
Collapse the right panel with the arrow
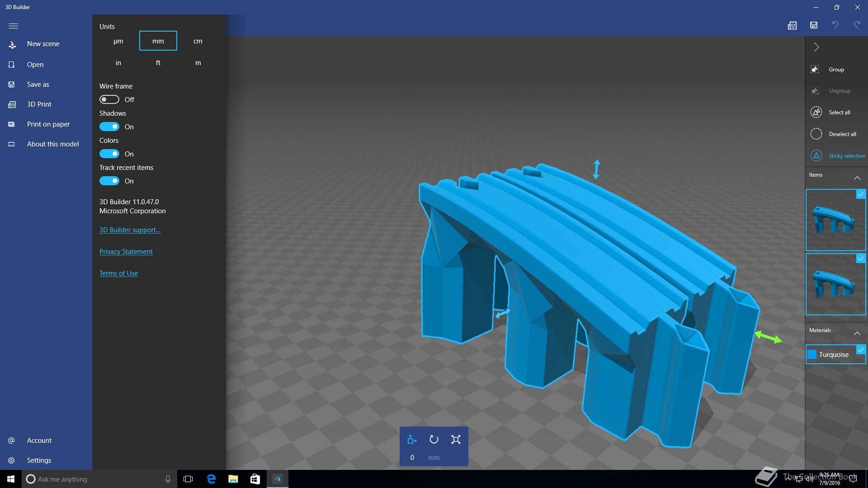tap(816, 47)
